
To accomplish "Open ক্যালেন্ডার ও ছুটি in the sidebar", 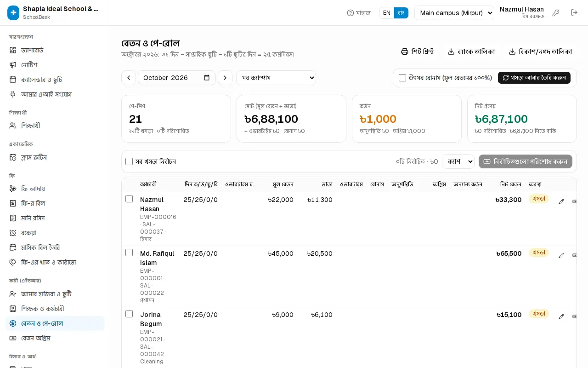I will click(x=55, y=80).
